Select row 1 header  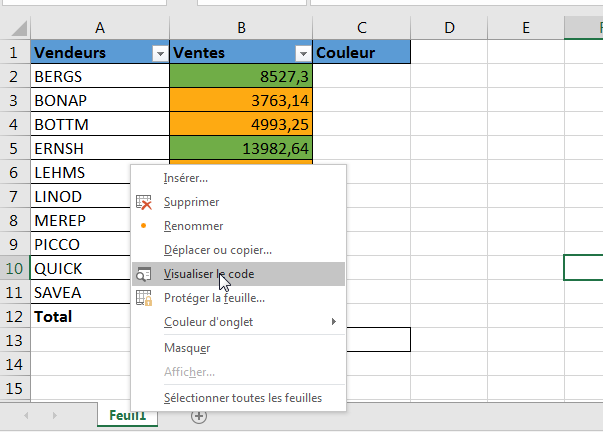14,52
